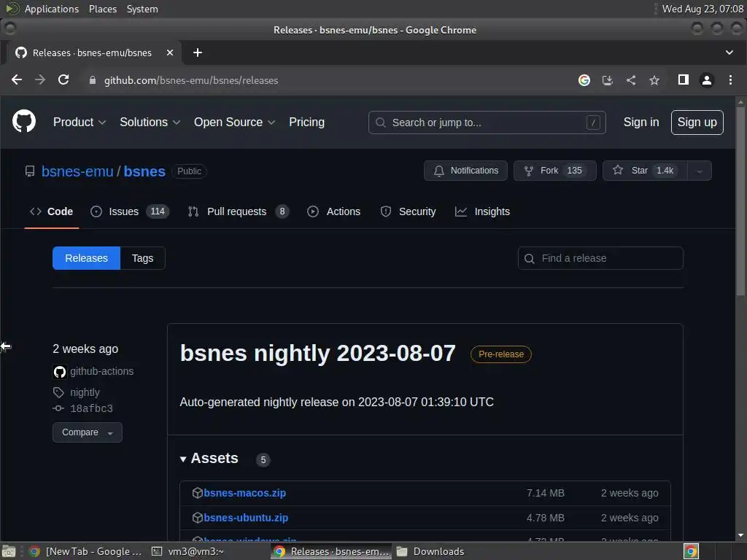Open the Product dropdown menu

[79, 122]
